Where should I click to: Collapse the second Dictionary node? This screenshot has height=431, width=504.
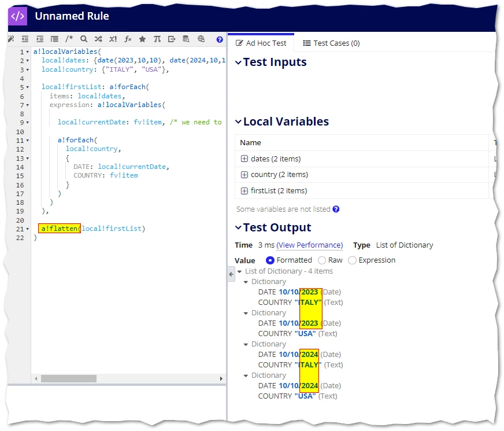(246, 314)
